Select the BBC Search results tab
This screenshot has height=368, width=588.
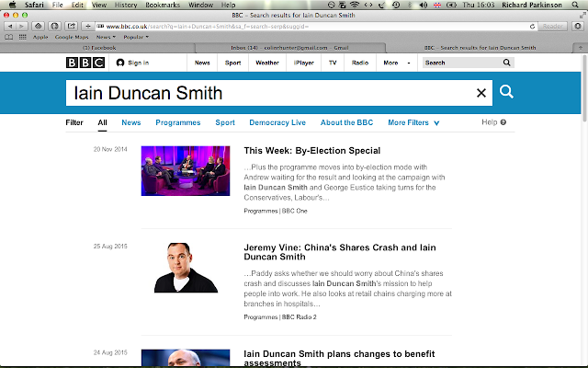480,48
